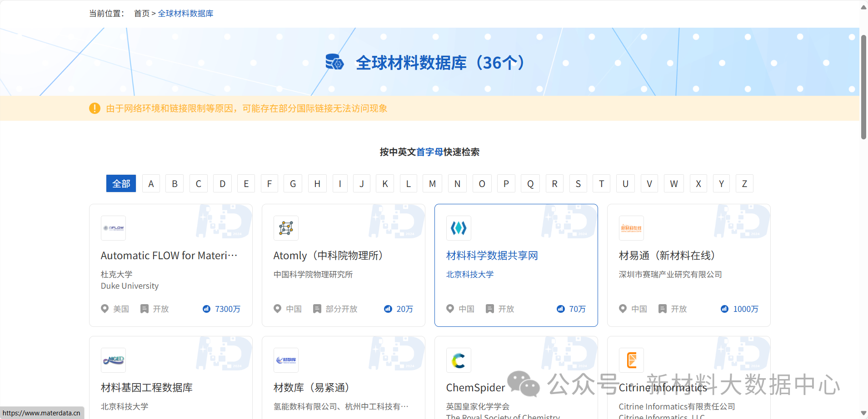Click access icon in 材料科学数据共享网 card
The height and width of the screenshot is (419, 868).
tap(490, 309)
